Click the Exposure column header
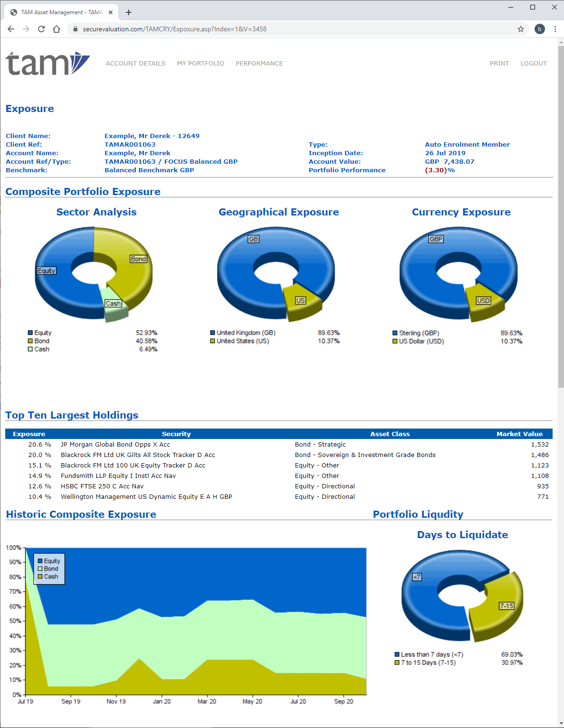 [29, 434]
